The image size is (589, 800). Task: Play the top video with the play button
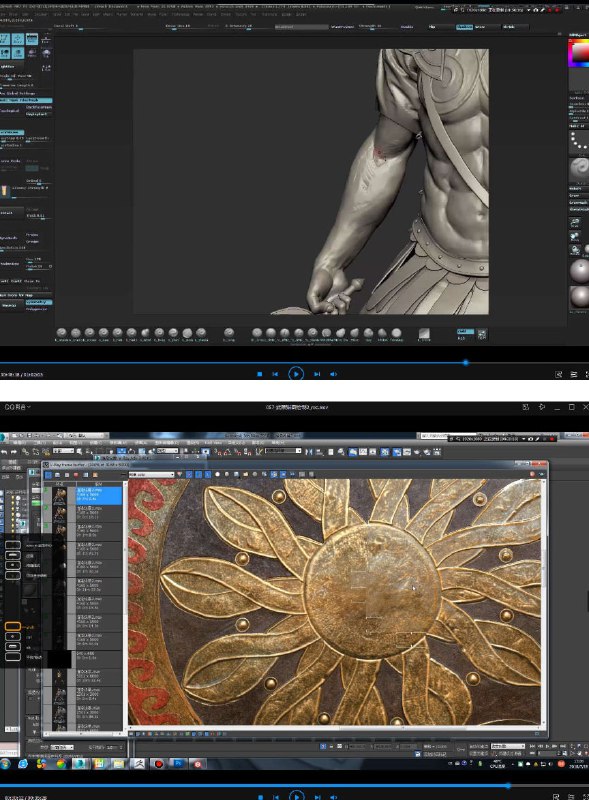(296, 374)
